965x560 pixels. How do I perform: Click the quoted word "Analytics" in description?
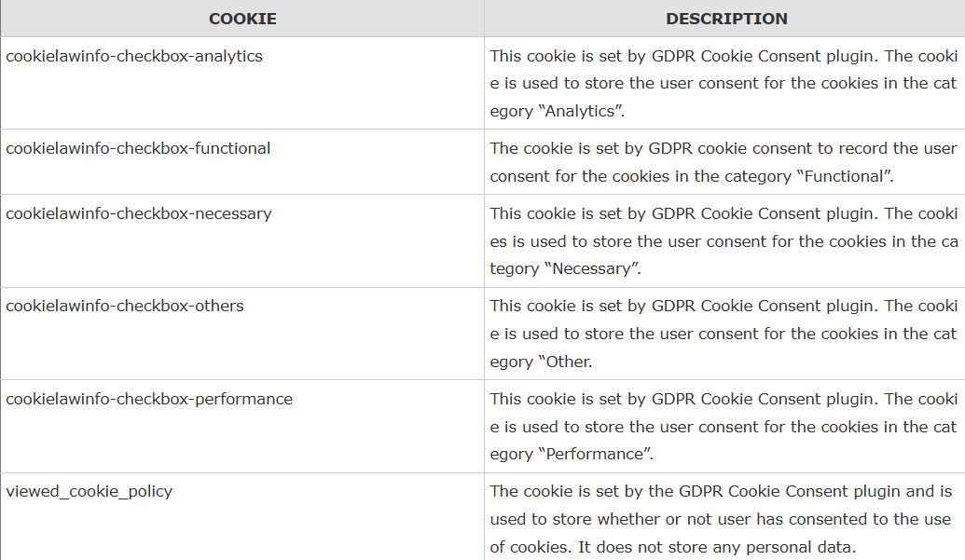point(583,111)
